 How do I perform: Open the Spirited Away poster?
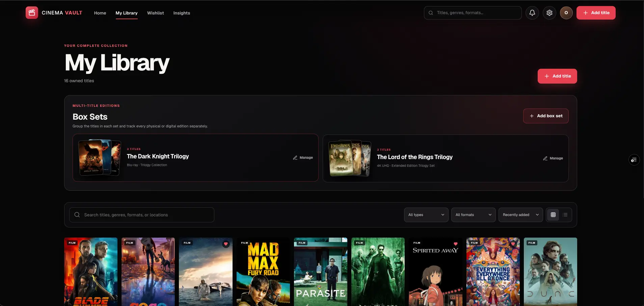tap(435, 272)
